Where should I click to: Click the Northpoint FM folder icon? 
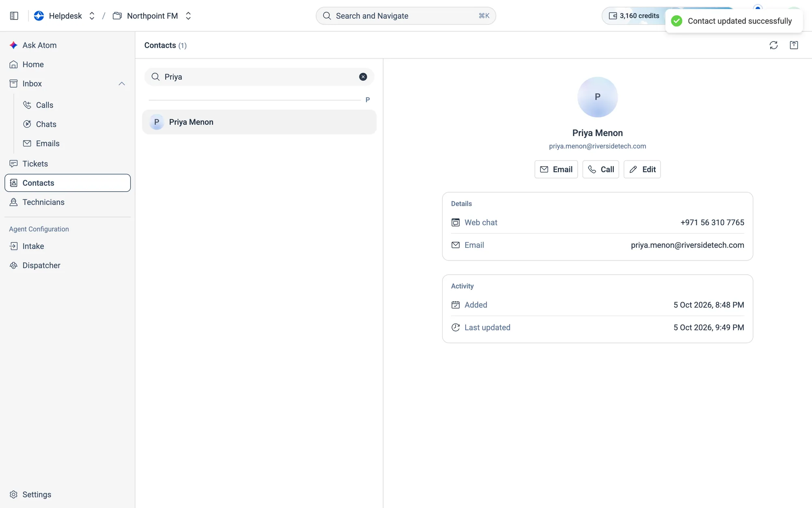click(x=117, y=16)
